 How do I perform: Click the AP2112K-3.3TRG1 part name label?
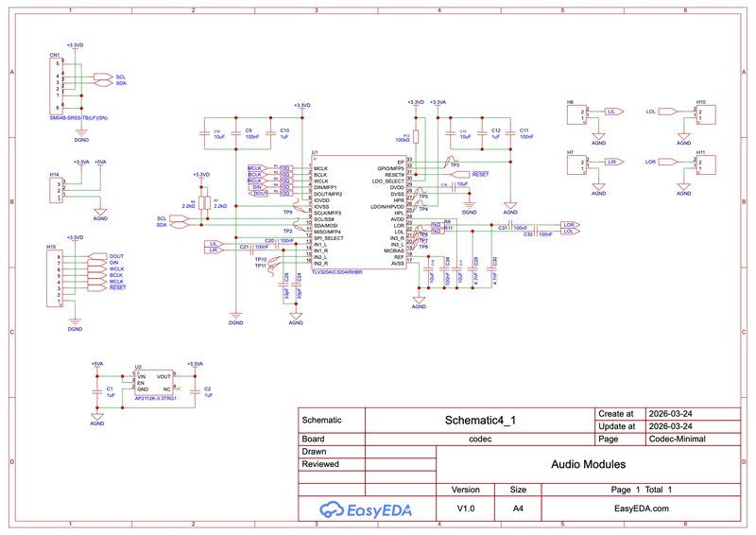[x=155, y=399]
